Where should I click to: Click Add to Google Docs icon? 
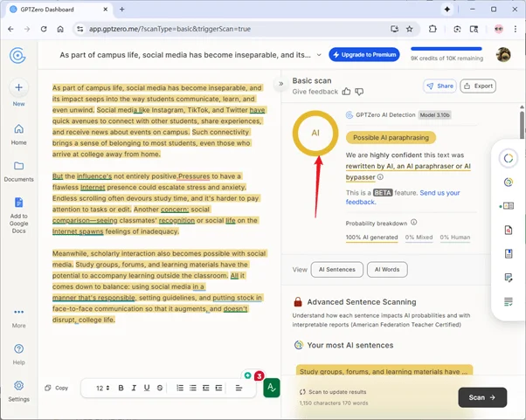click(x=18, y=203)
